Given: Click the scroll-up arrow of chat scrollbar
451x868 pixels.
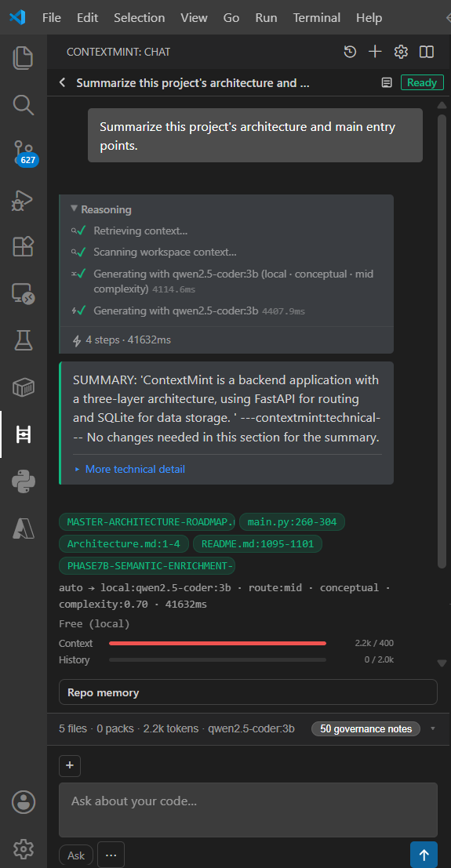Looking at the screenshot, I should tap(442, 105).
